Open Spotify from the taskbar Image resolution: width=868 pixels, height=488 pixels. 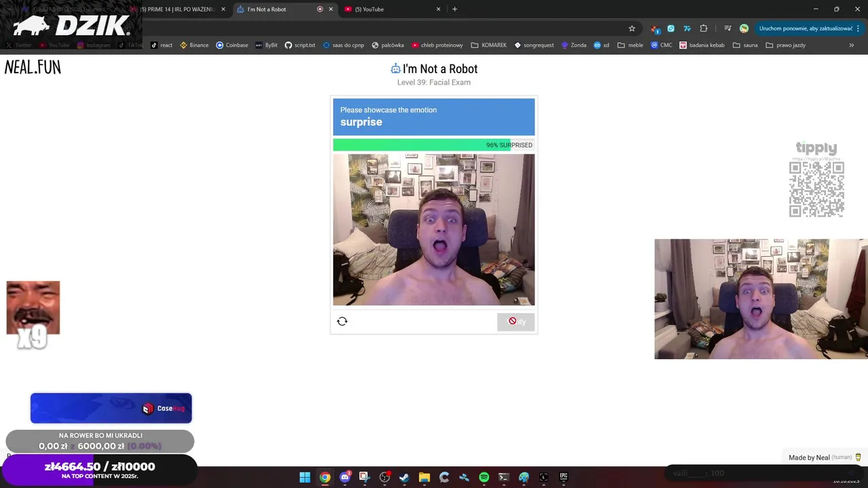[x=484, y=477]
